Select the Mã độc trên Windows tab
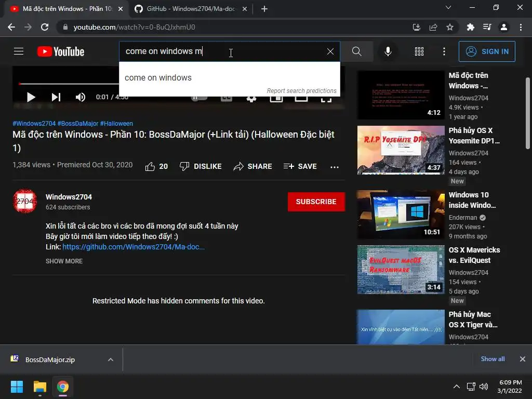The height and width of the screenshot is (399, 532). (x=67, y=9)
